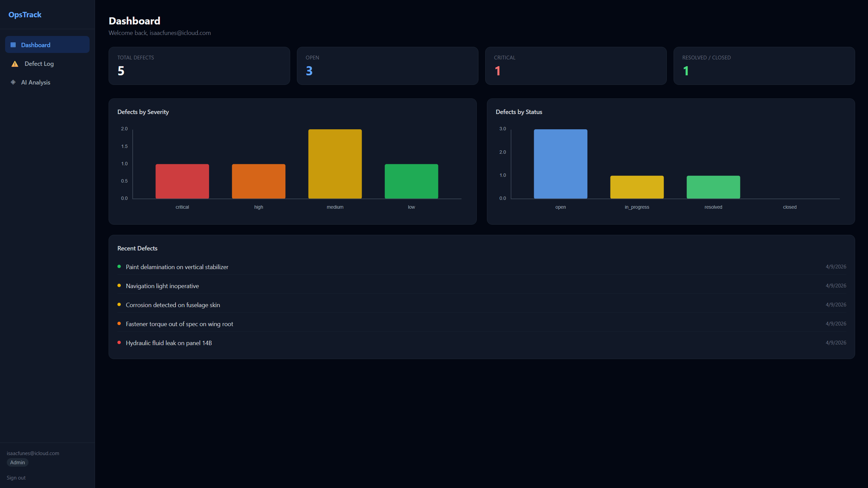Click the Critical count showing 1
Screen dimensions: 868x488
pos(497,71)
